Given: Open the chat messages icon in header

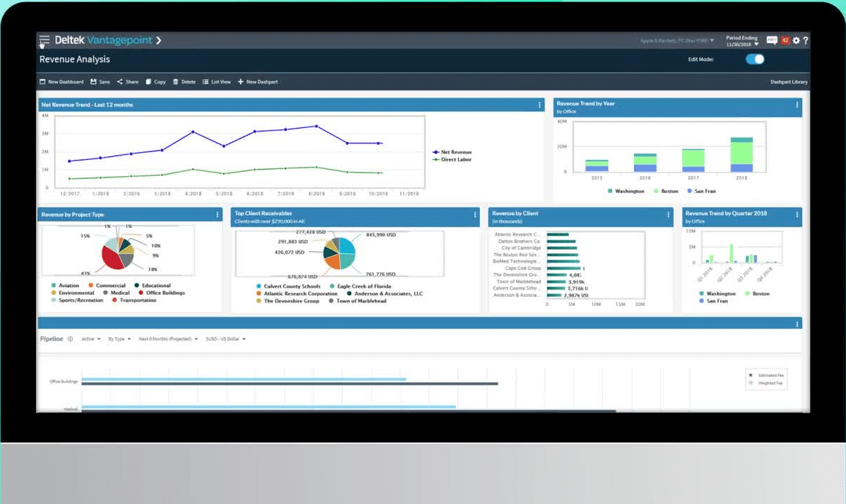Looking at the screenshot, I should point(772,40).
